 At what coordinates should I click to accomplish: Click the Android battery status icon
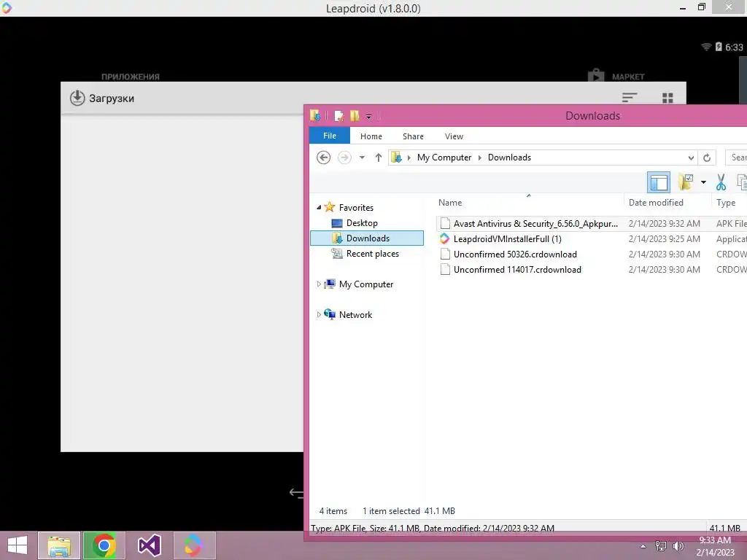719,47
